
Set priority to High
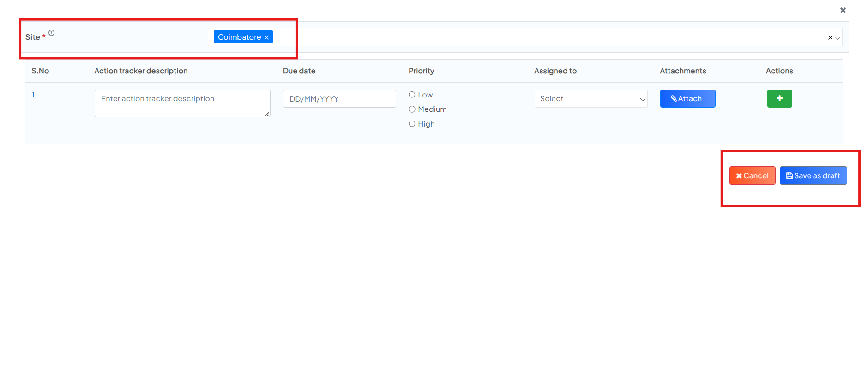coord(412,124)
